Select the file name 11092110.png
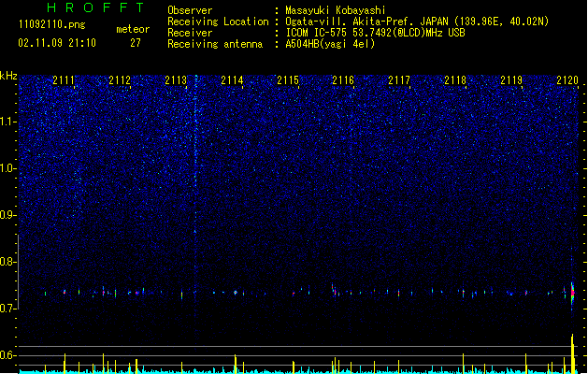This screenshot has height=374, width=588. tap(51, 24)
